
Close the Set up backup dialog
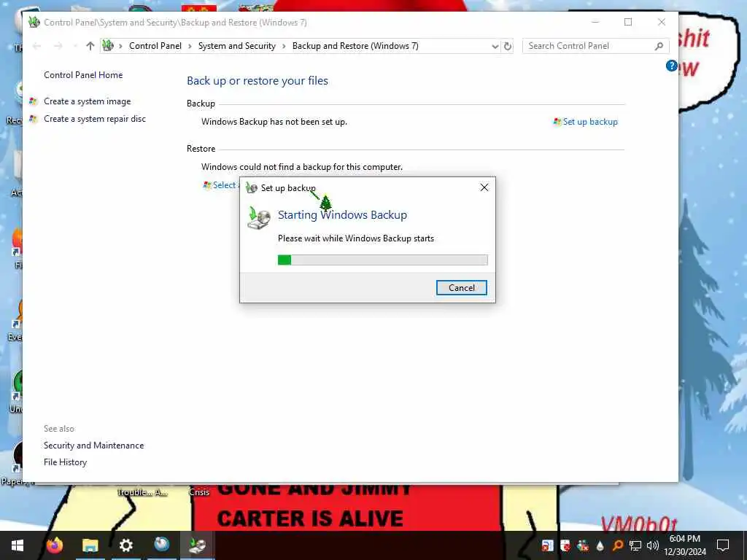484,187
